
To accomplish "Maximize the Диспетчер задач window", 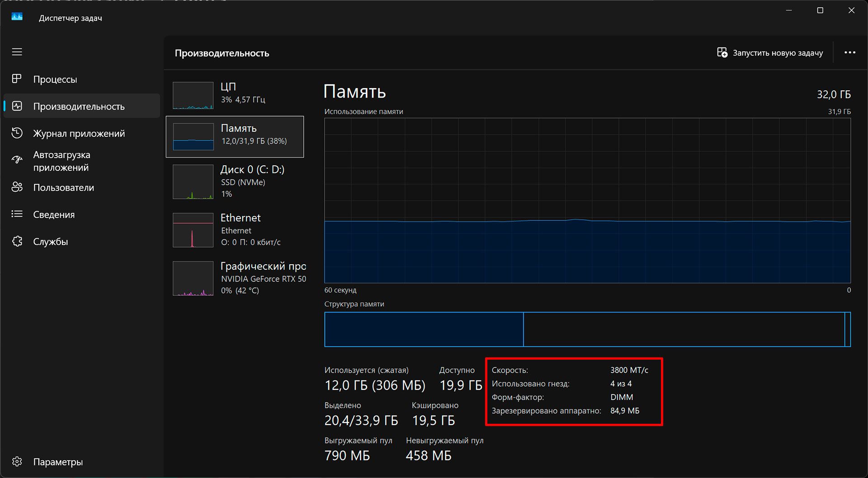I will (820, 10).
